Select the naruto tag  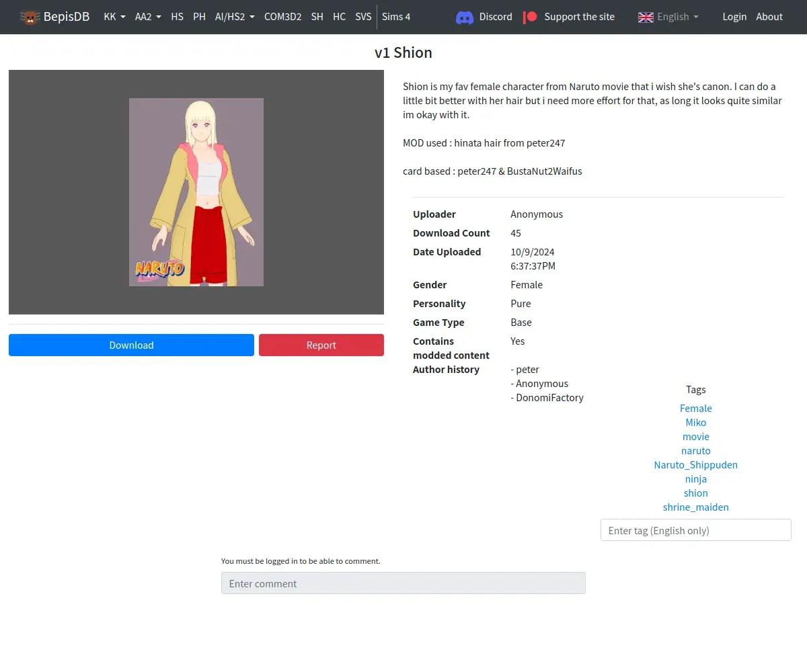point(695,451)
